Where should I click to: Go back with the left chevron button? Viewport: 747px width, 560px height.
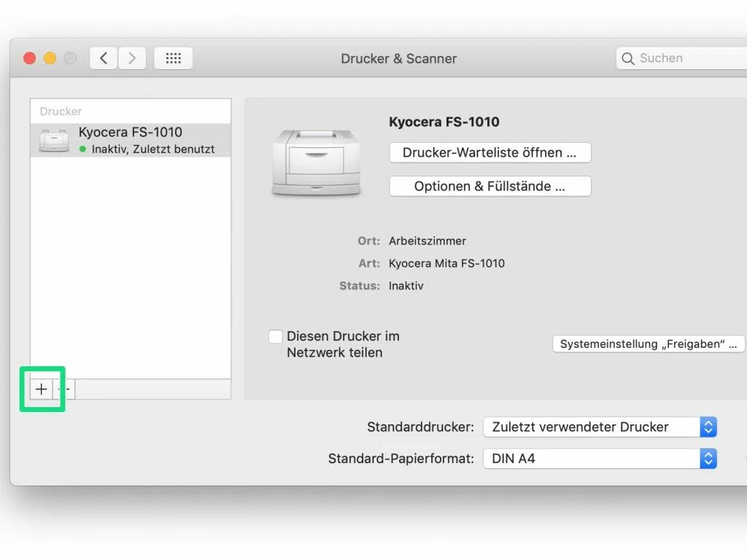(104, 58)
